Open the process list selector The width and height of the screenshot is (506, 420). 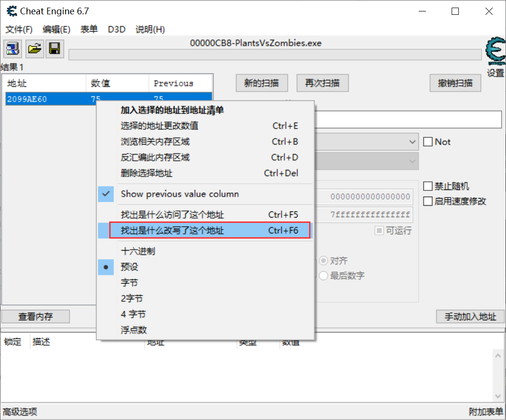(x=12, y=49)
